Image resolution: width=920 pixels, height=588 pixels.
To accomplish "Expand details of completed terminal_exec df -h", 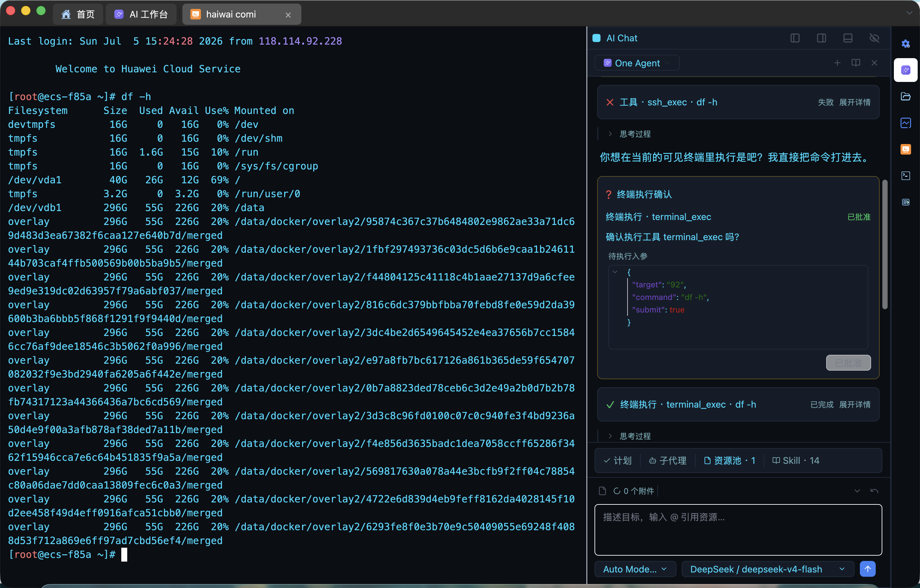I will [x=855, y=405].
